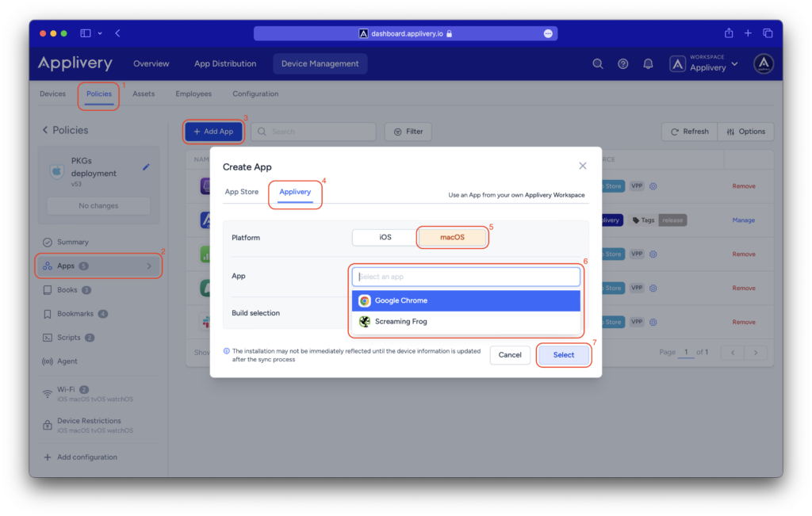Click the installation info icon
This screenshot has width=812, height=516.
tap(226, 351)
